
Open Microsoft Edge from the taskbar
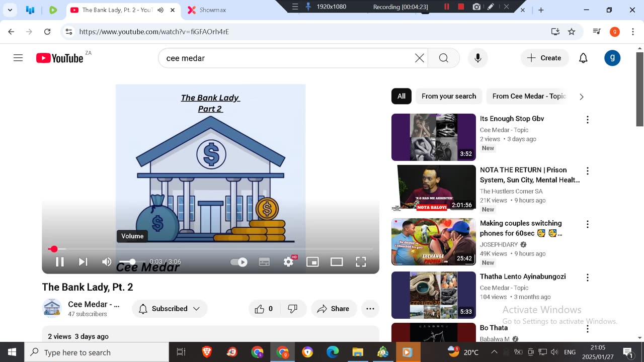(333, 352)
